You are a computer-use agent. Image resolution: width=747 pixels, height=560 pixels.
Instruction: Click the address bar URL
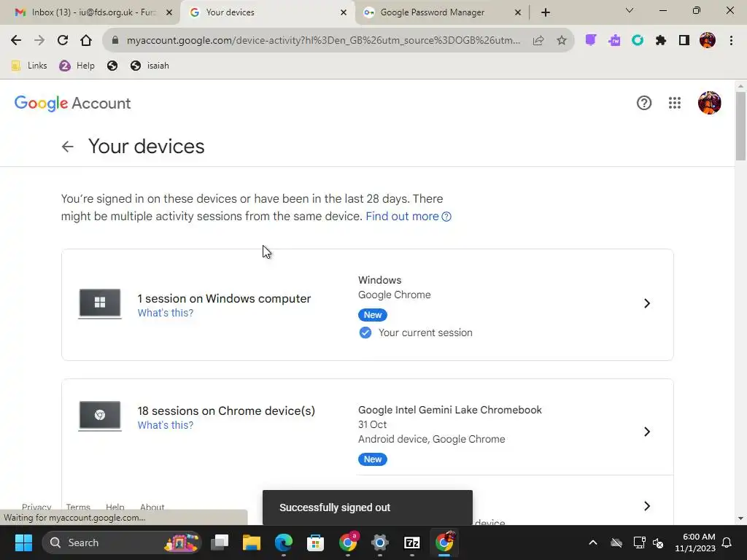pyautogui.click(x=323, y=41)
